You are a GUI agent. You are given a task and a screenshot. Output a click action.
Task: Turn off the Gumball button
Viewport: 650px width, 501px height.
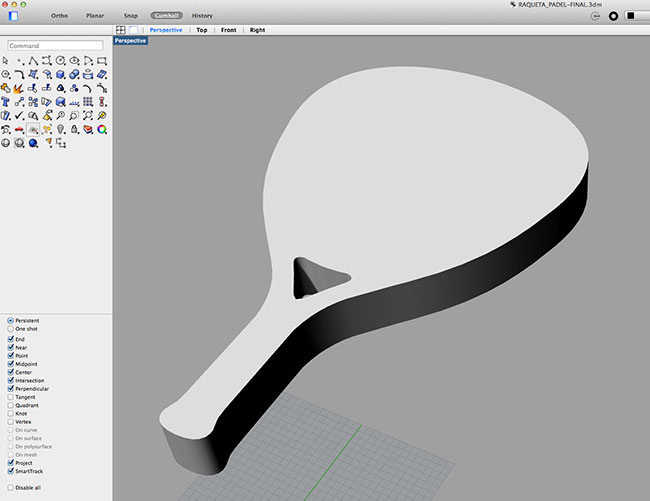pos(165,16)
